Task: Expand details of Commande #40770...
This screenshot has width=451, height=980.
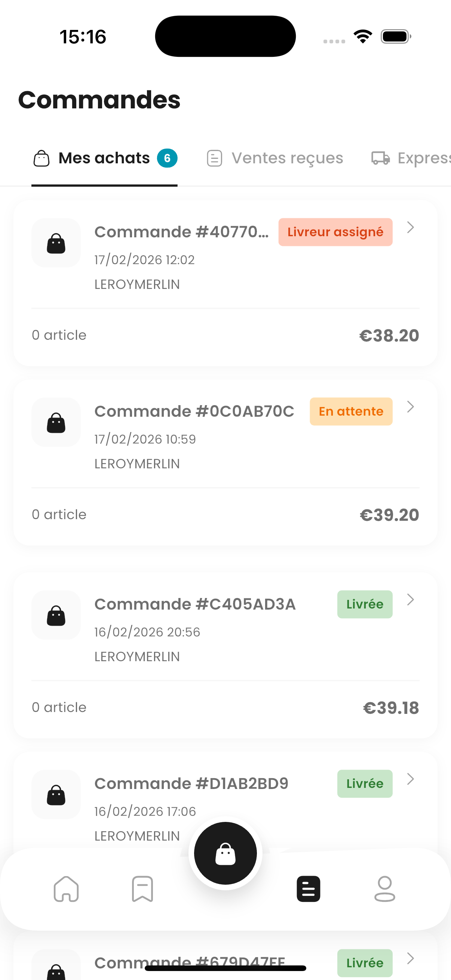Action: pyautogui.click(x=411, y=227)
